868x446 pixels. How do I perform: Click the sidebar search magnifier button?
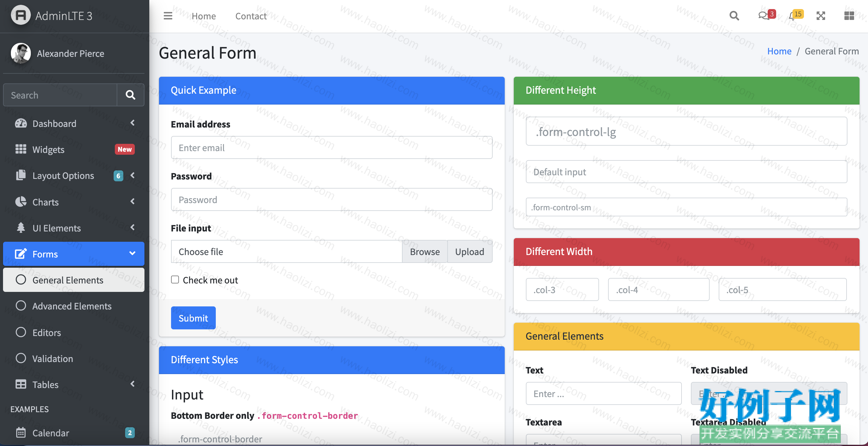pos(130,95)
